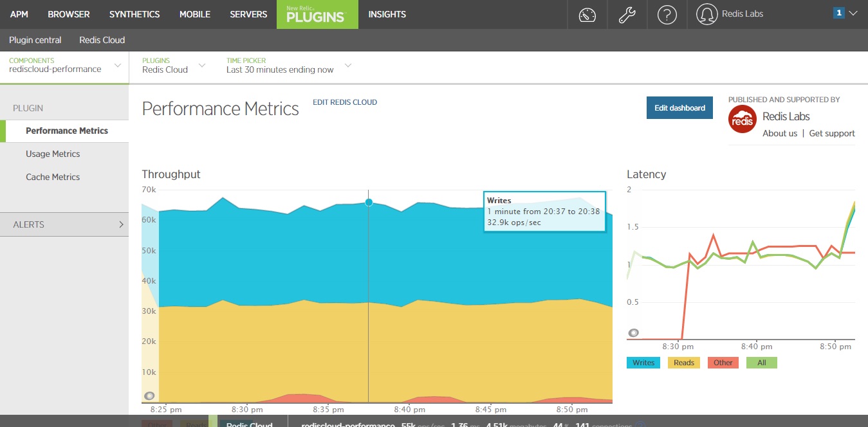The height and width of the screenshot is (427, 868).
Task: Click the PLUGIN sidebar section label
Action: 28,108
